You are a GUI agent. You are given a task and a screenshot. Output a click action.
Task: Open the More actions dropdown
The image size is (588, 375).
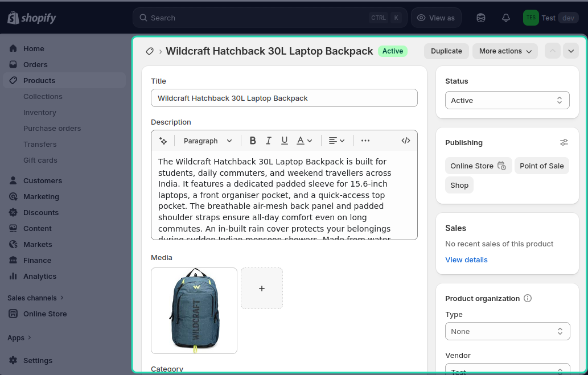coord(505,51)
